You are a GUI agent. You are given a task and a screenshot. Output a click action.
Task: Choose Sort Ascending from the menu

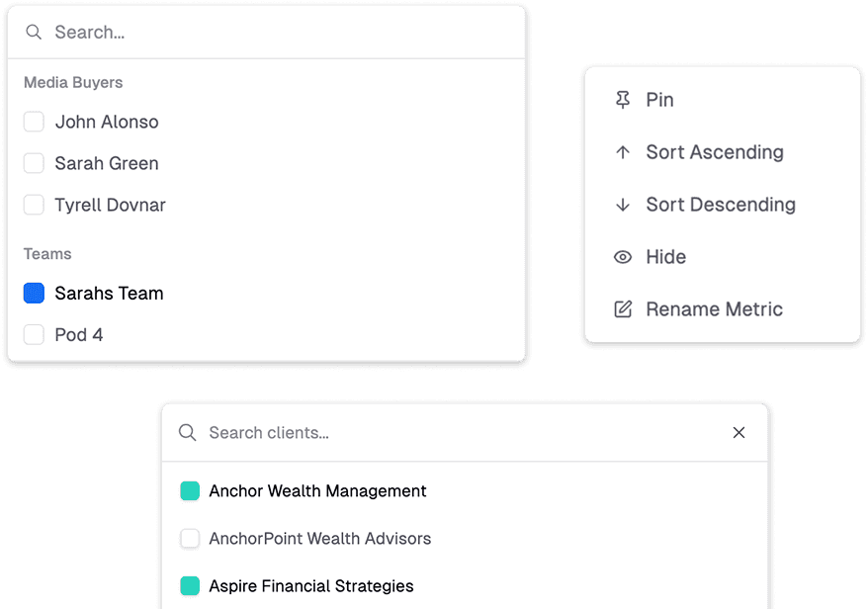714,152
